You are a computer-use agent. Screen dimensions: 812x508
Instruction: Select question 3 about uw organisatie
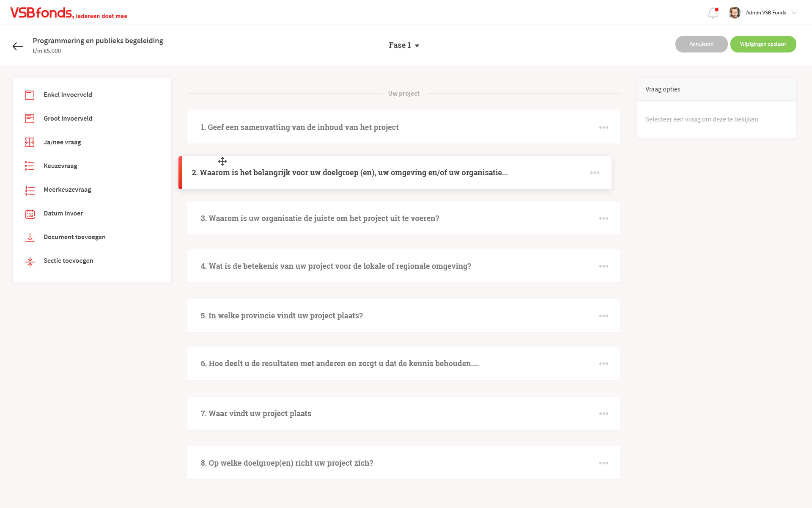click(320, 218)
